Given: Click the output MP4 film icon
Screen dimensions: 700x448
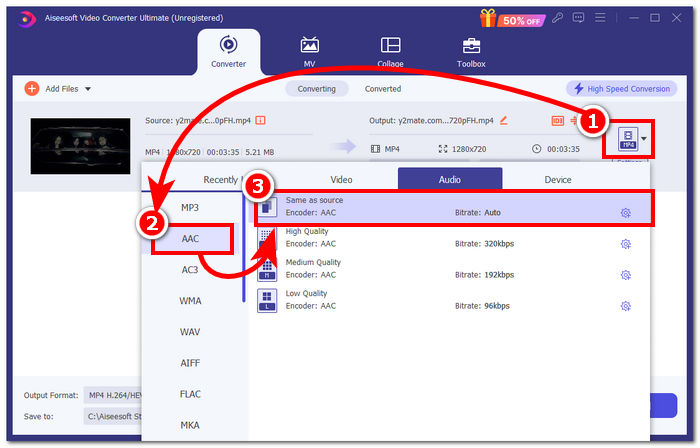Looking at the screenshot, I should 375,149.
